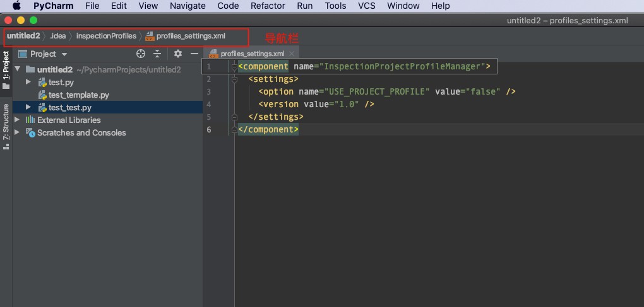Viewport: 644px width, 307px height.
Task: Open the View menu
Action: 148,6
